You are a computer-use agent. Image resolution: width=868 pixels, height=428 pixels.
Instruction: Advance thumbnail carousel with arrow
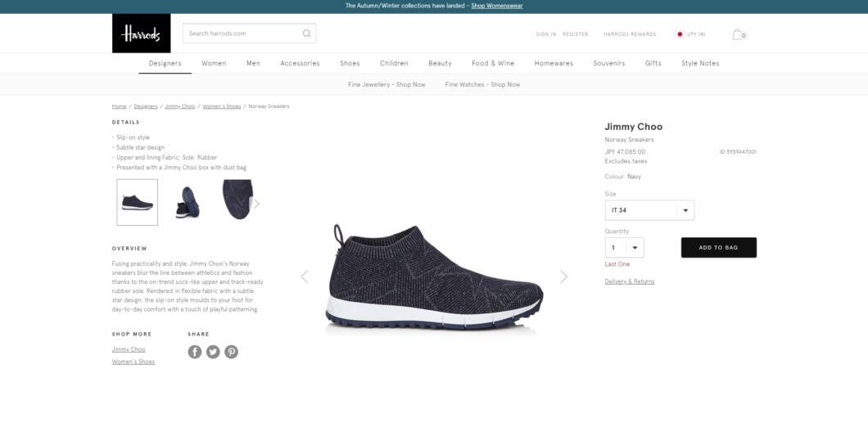(255, 203)
